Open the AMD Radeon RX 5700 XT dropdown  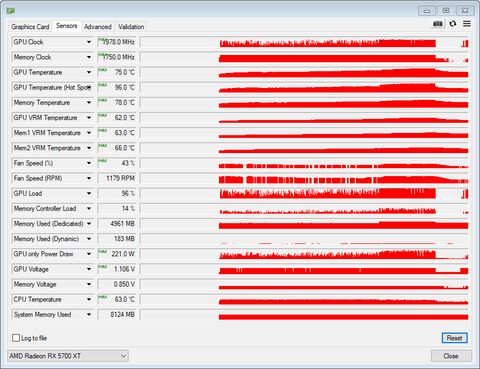pos(68,356)
